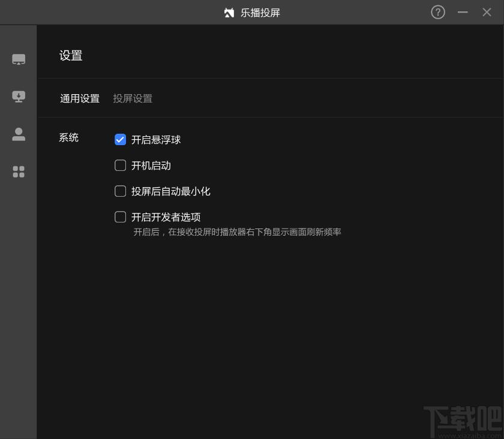Enable the 开机启动 checkbox

point(120,166)
